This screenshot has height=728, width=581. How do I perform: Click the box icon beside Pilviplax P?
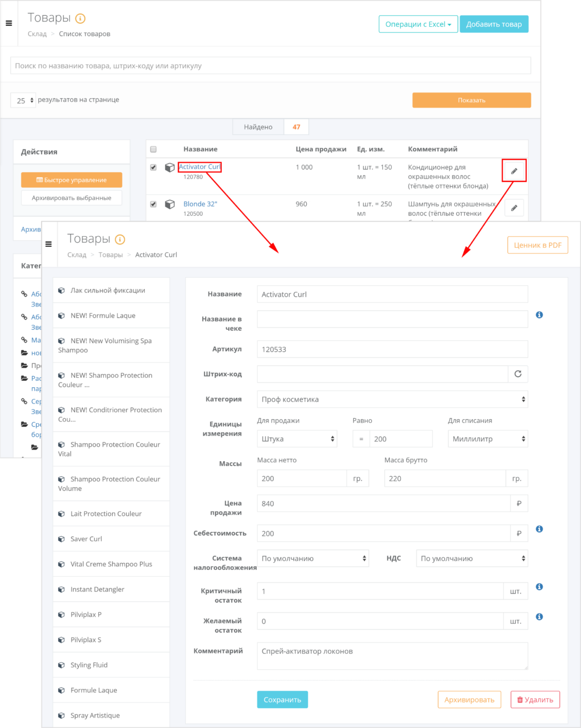pyautogui.click(x=62, y=615)
